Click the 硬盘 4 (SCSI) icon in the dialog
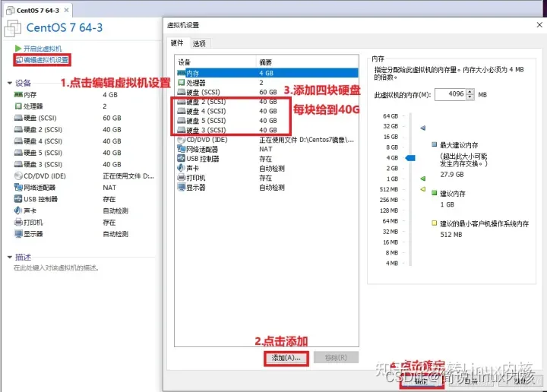This screenshot has height=392, width=547. point(181,111)
